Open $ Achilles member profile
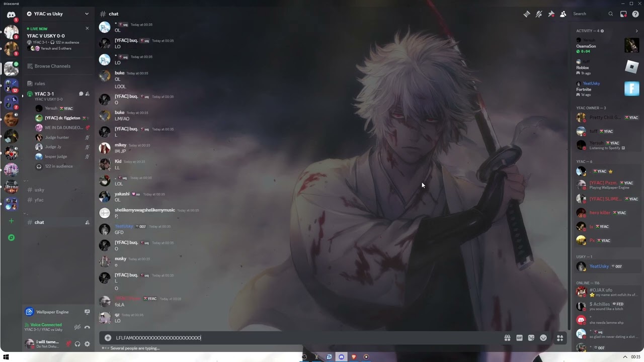The height and width of the screenshot is (362, 644). (607, 306)
